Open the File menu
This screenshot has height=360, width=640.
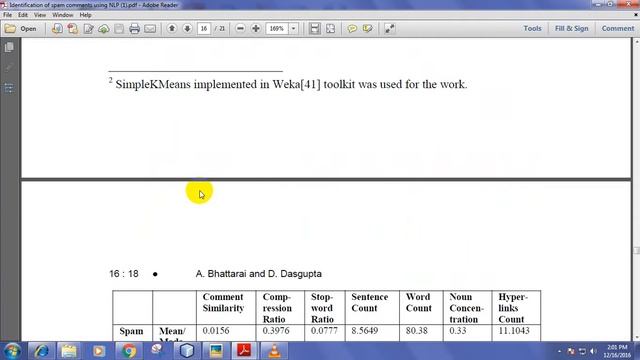pyautogui.click(x=7, y=15)
